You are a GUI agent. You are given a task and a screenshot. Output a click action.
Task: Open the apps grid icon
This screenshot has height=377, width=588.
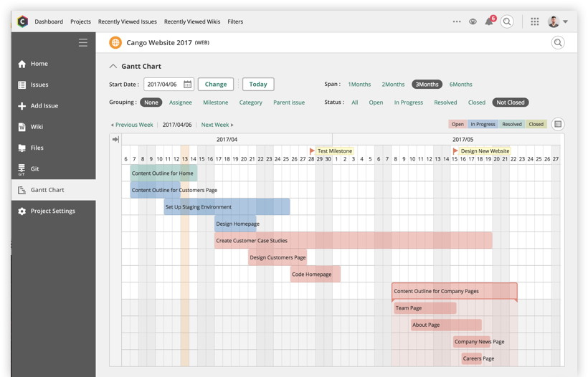click(534, 22)
